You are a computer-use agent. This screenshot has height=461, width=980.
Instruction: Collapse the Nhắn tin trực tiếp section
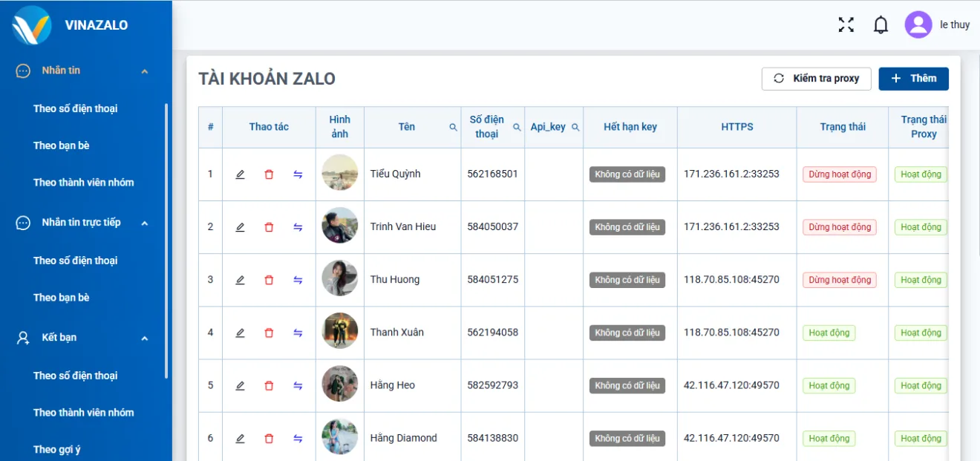pyautogui.click(x=145, y=223)
